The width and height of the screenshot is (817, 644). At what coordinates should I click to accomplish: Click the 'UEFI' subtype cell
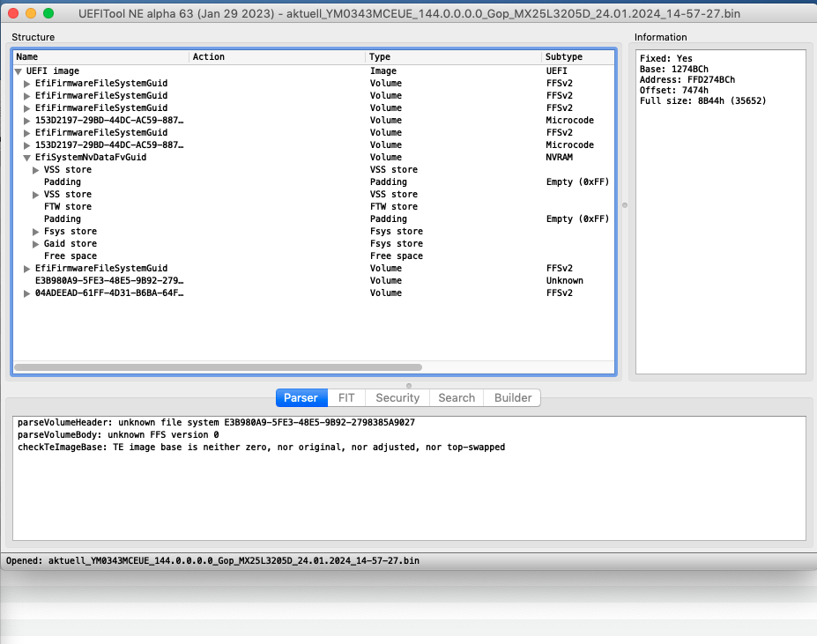click(556, 70)
